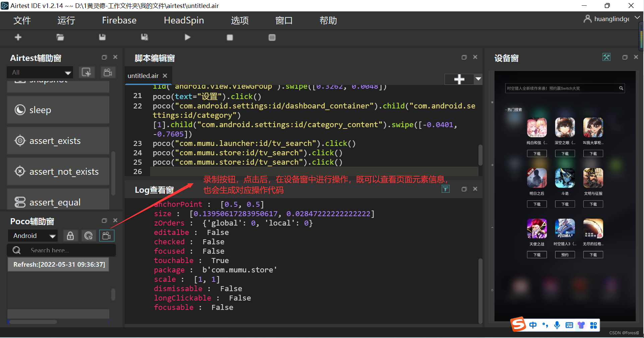This screenshot has height=338, width=644.
Task: Focus the Poco Search here field
Action: pos(62,250)
